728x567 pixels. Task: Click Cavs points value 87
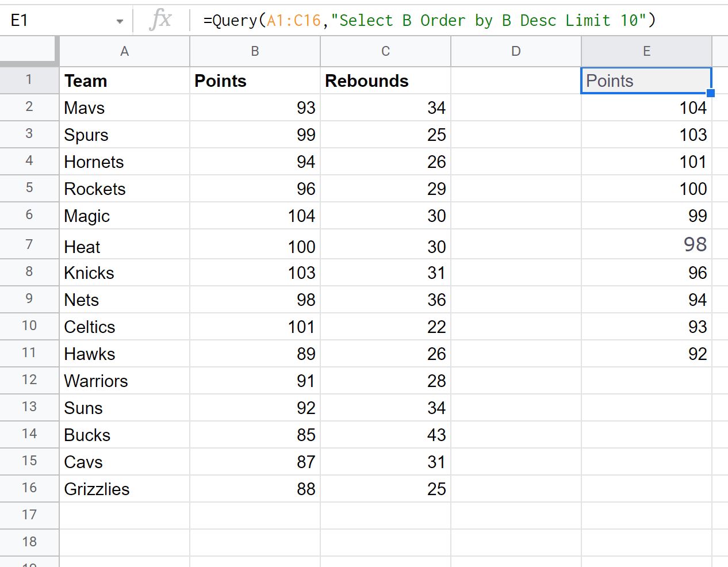pyautogui.click(x=255, y=462)
